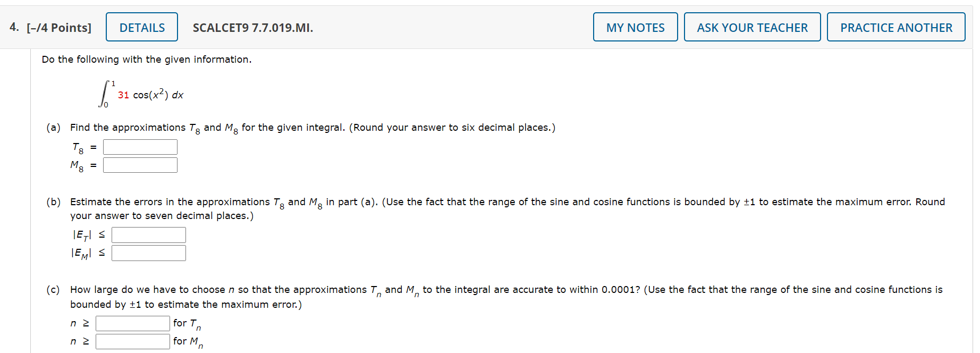
Task: Click PRACTICE ANOTHER to get new problem
Action: tap(895, 27)
